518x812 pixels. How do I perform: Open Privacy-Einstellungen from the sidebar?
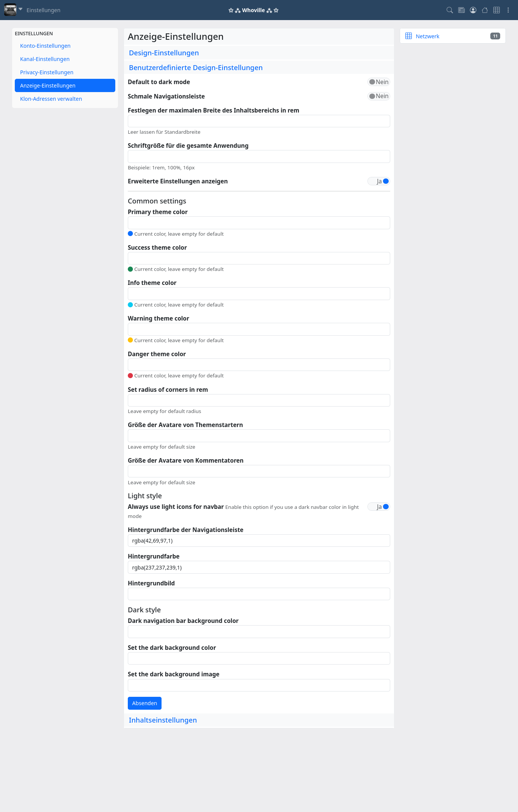tap(47, 72)
